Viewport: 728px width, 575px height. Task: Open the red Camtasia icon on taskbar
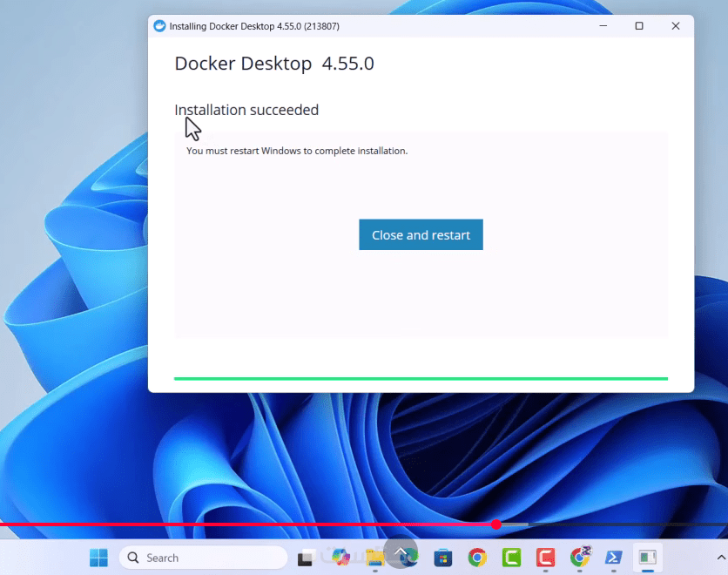click(x=545, y=558)
